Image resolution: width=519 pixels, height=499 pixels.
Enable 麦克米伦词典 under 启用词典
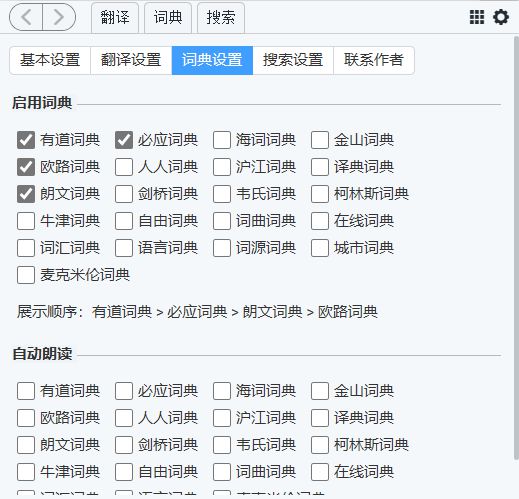26,275
